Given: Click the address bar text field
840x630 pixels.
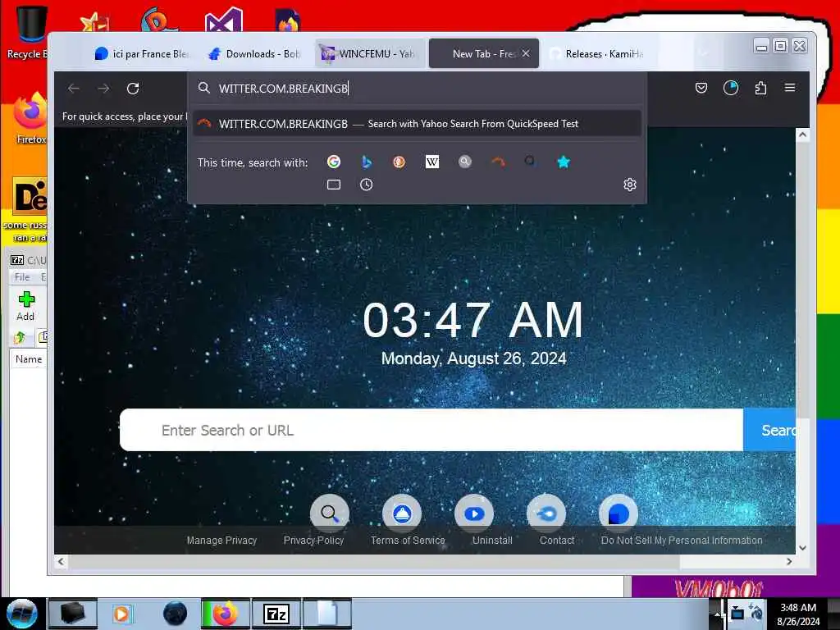Looking at the screenshot, I should [x=418, y=89].
